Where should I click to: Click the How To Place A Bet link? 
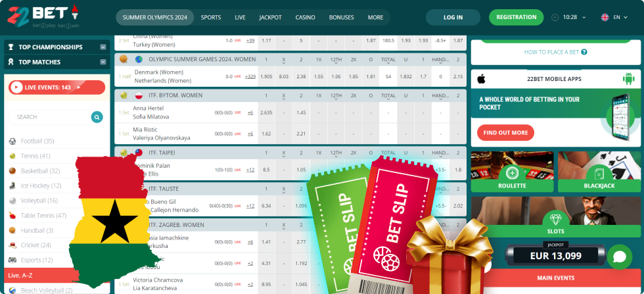coord(551,52)
